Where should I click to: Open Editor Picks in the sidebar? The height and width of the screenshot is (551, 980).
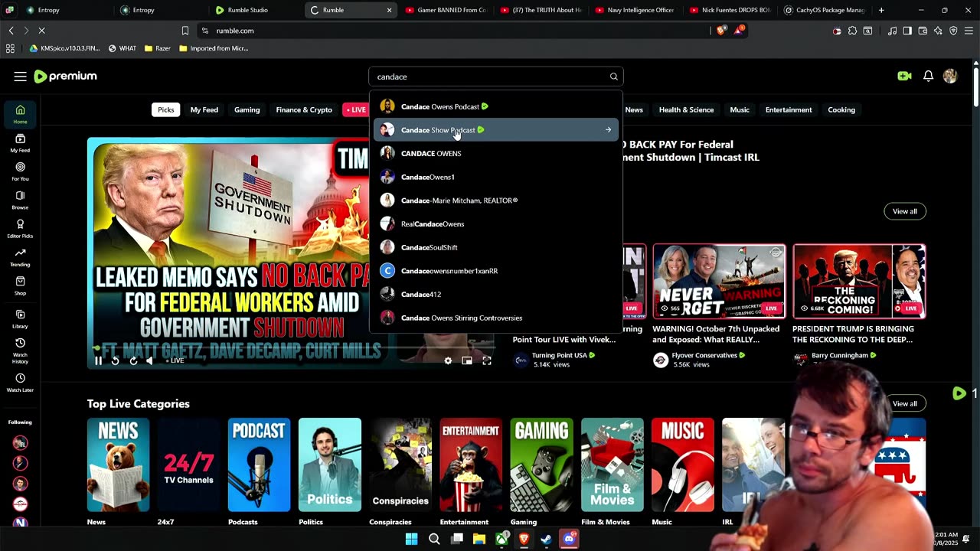[x=20, y=228]
